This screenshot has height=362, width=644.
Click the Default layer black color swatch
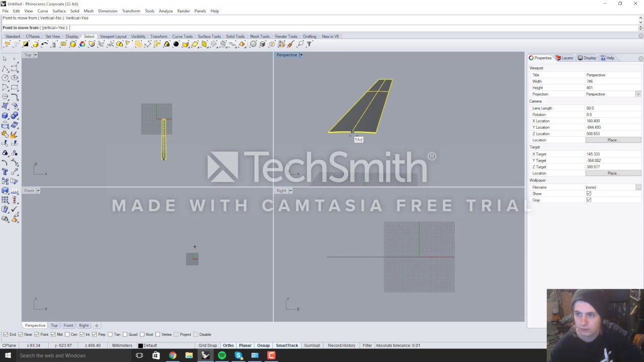coord(140,345)
